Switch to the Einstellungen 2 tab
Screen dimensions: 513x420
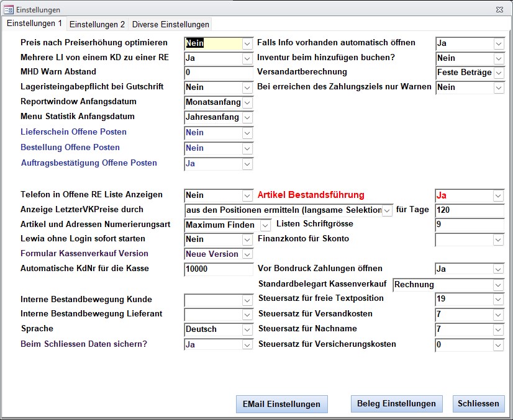(x=97, y=24)
